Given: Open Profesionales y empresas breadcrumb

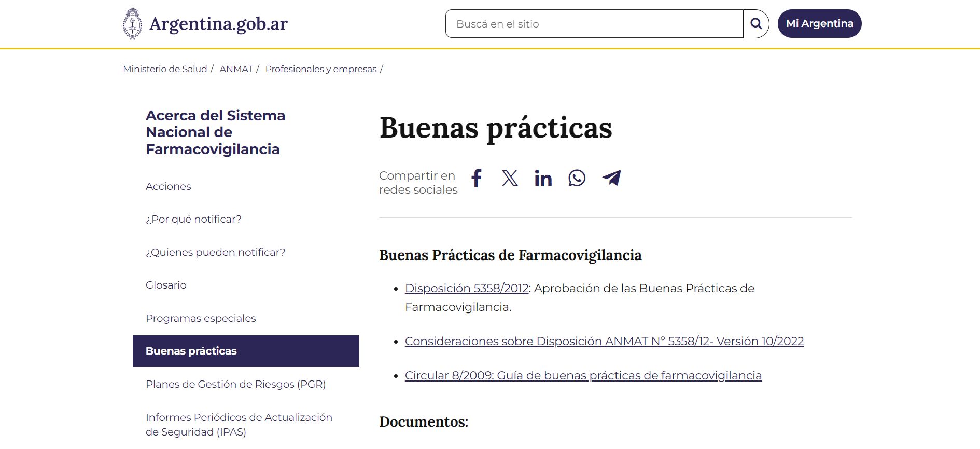Looking at the screenshot, I should [x=321, y=69].
